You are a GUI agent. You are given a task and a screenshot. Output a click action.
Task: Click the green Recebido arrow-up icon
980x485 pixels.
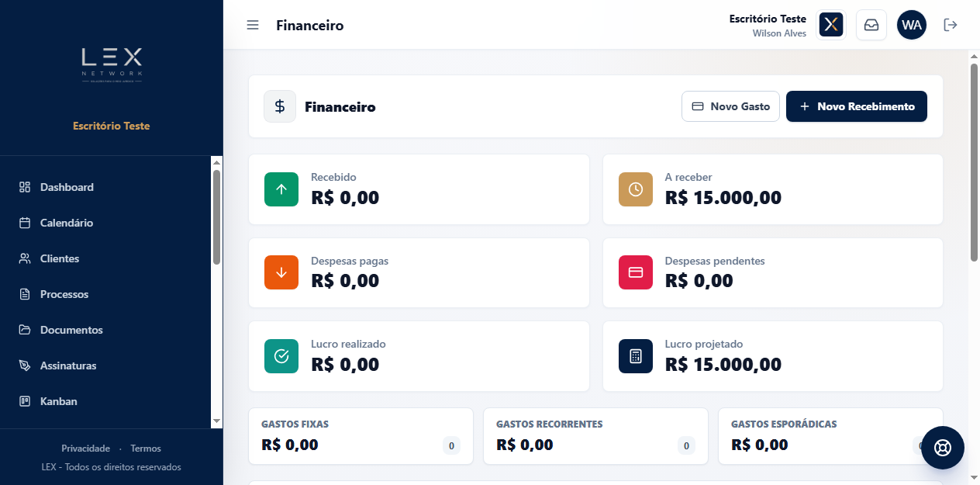coord(281,189)
